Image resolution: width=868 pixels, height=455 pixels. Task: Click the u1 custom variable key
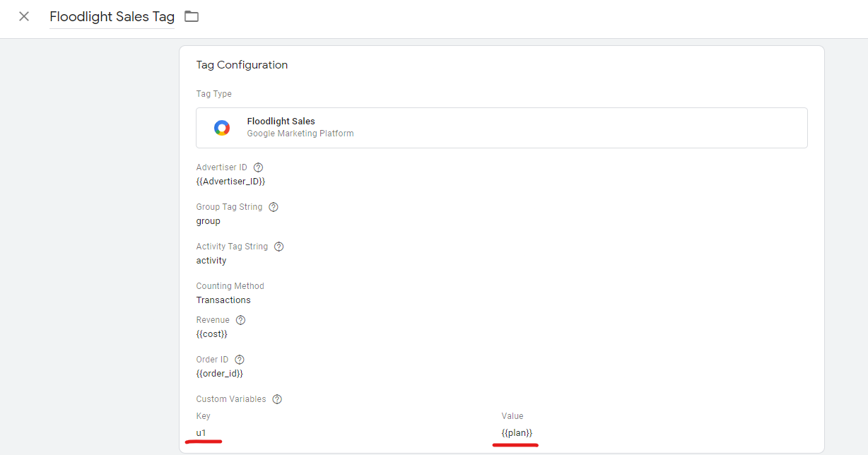(x=201, y=433)
